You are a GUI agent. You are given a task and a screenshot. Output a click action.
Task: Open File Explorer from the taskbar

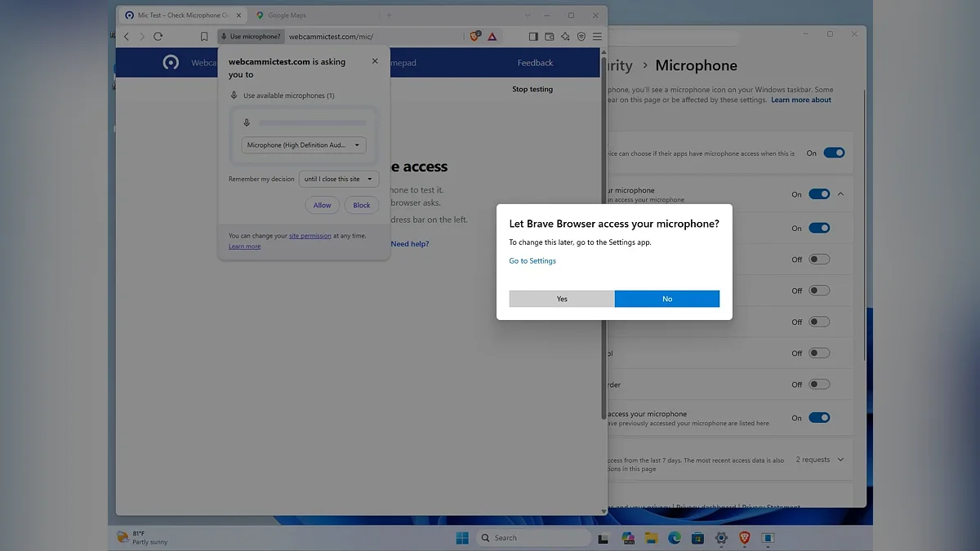651,538
